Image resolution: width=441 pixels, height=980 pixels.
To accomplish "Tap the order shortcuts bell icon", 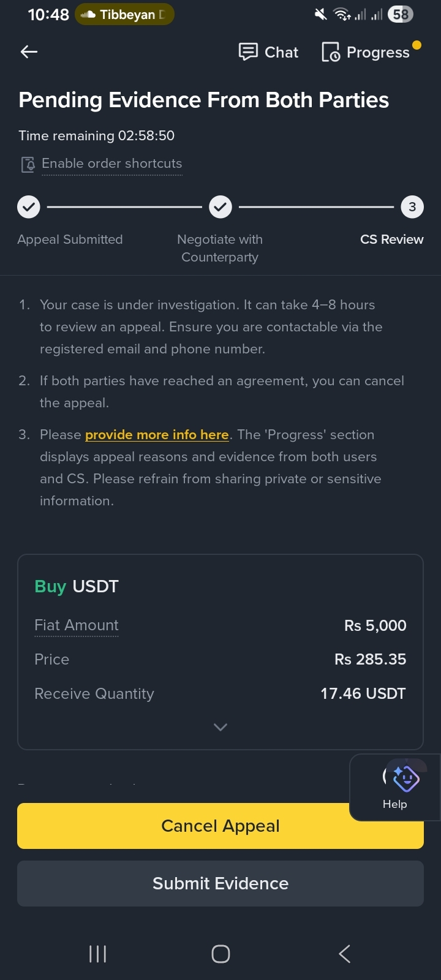I will [x=28, y=165].
